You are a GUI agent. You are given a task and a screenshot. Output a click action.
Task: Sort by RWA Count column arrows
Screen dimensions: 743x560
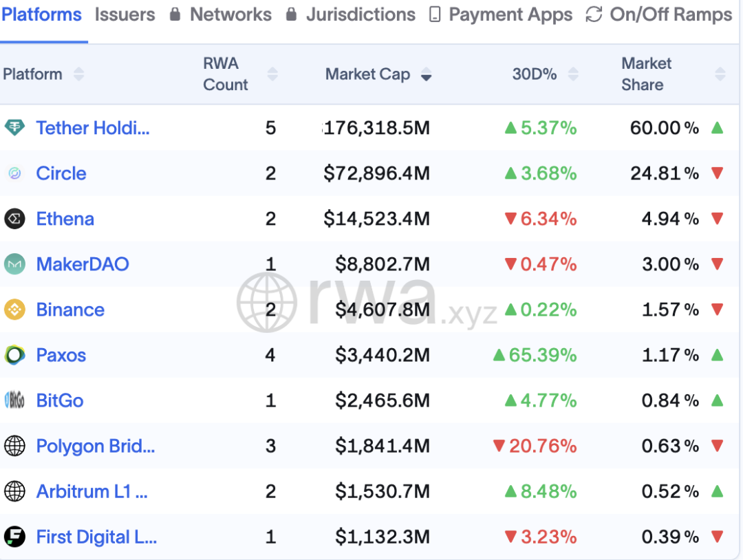272,74
